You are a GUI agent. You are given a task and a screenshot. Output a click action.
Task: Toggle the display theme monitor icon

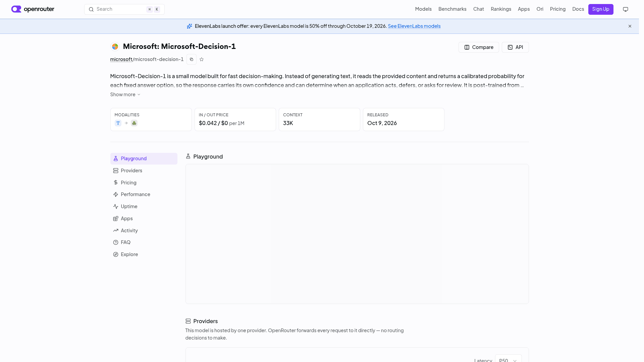(x=626, y=9)
